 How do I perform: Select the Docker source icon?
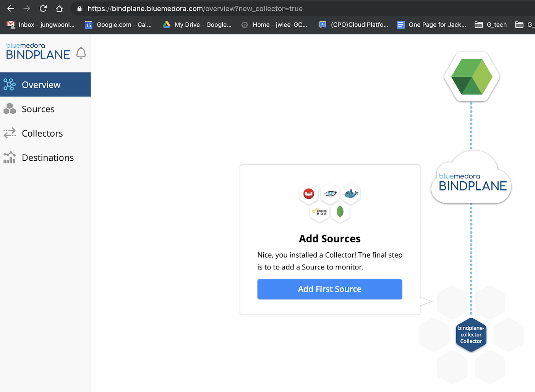[350, 194]
